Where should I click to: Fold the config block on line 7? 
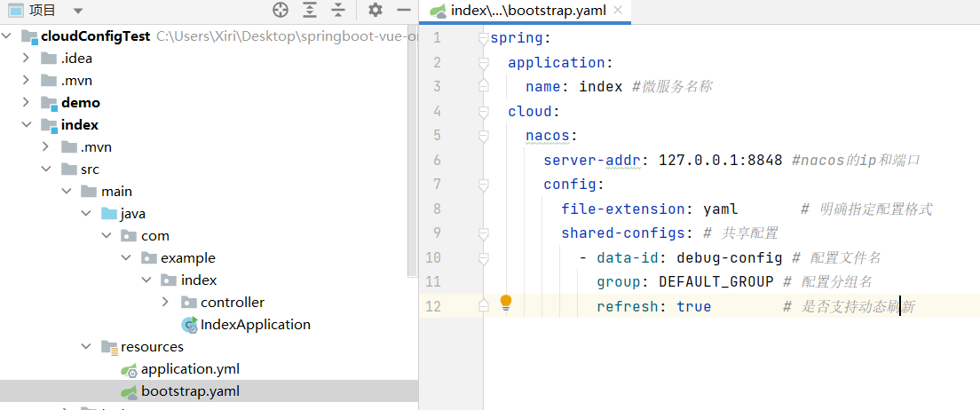[x=483, y=185]
